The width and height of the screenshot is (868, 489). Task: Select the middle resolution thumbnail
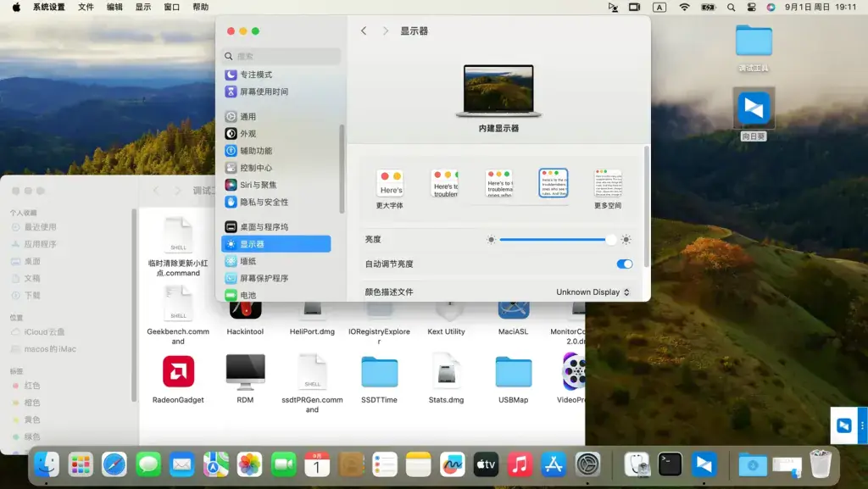click(499, 183)
